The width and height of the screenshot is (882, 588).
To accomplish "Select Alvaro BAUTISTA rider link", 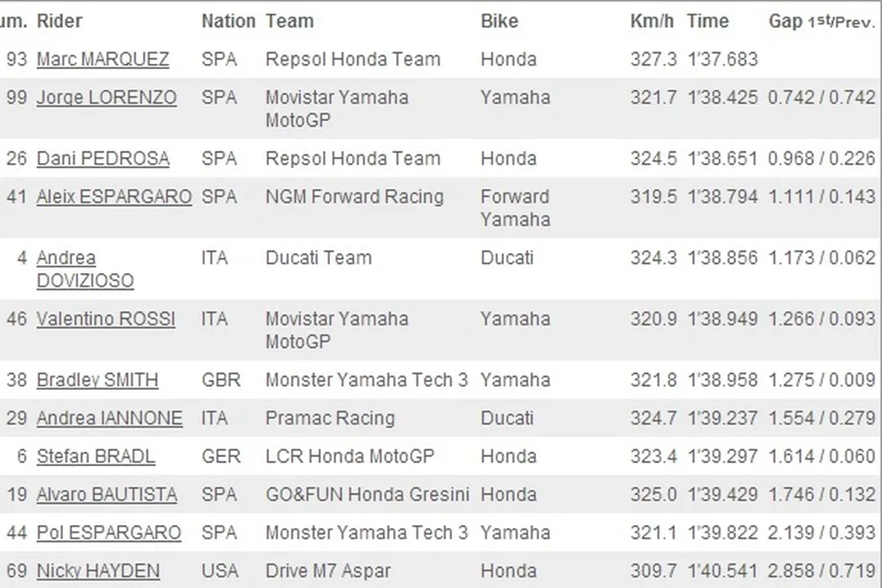I will [x=107, y=495].
